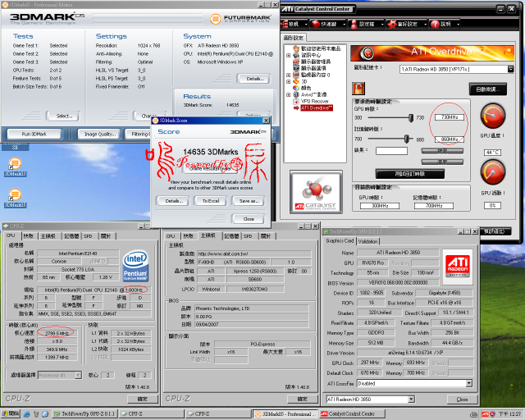Select the Welcome item icon in Catalyst tree
This screenshot has height=420, width=525.
pos(296,48)
